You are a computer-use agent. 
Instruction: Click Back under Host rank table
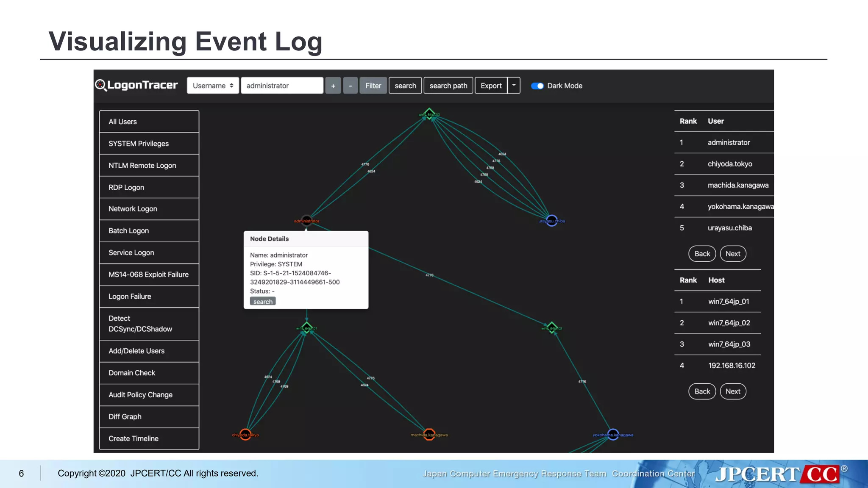pos(702,391)
